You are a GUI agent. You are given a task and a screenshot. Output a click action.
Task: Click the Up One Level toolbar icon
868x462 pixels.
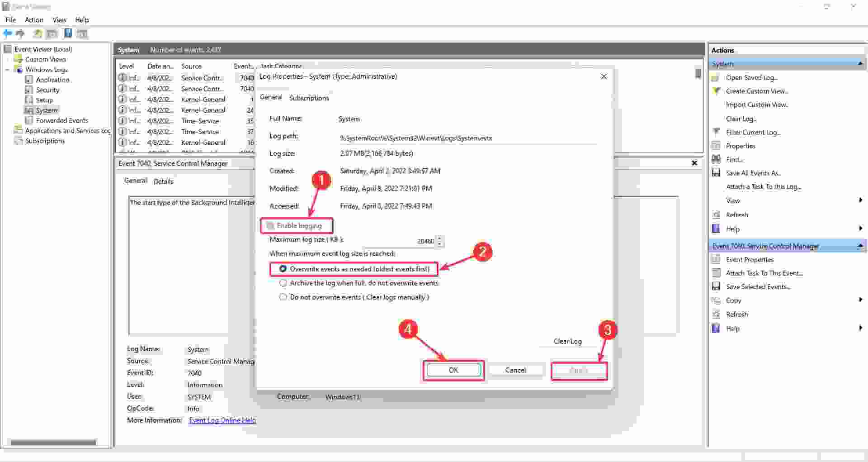pyautogui.click(x=38, y=33)
